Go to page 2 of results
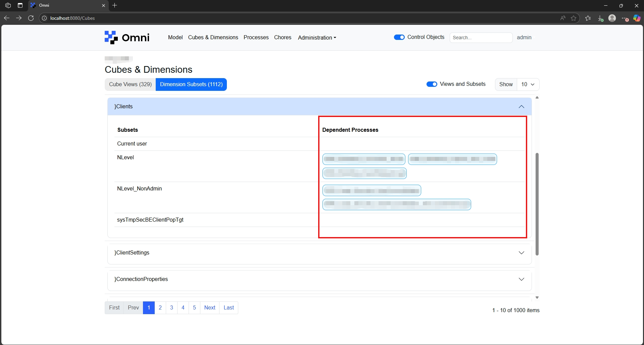Screen dimensions: 644x345 pyautogui.click(x=160, y=308)
